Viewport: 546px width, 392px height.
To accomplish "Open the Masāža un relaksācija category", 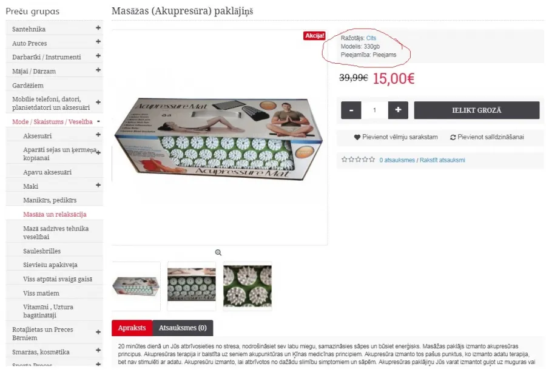I will (55, 214).
